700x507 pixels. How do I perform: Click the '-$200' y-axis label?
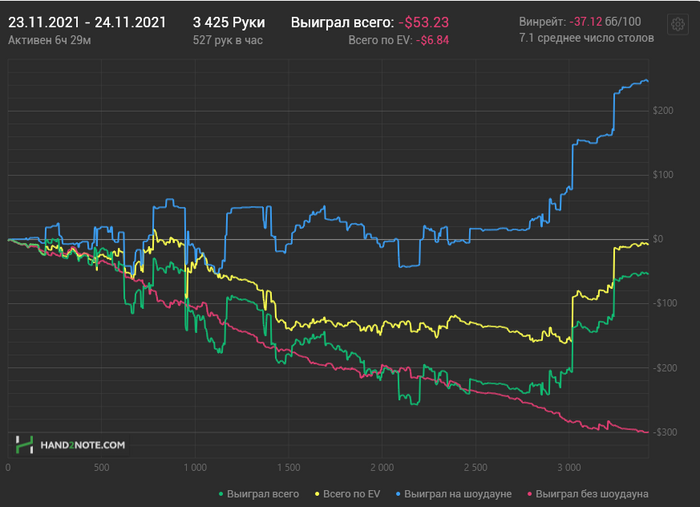click(665, 368)
